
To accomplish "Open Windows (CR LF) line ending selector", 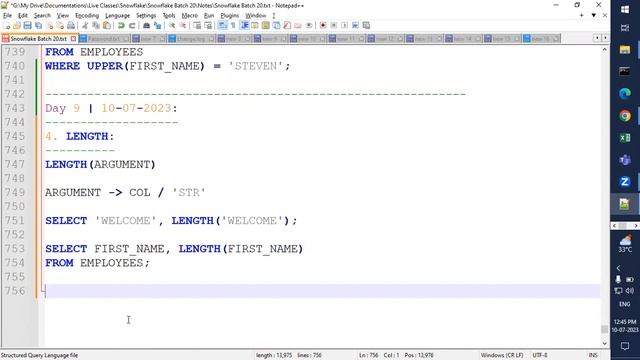I will [x=502, y=355].
